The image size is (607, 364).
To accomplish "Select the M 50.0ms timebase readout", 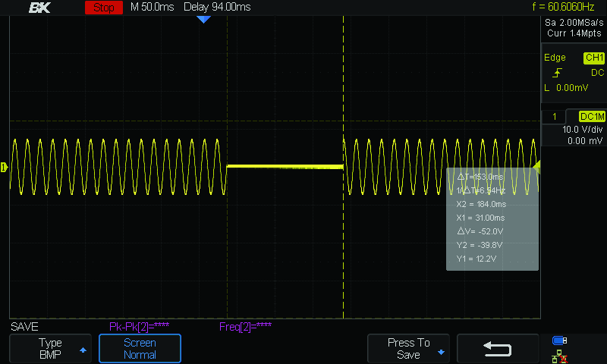I will (x=153, y=7).
